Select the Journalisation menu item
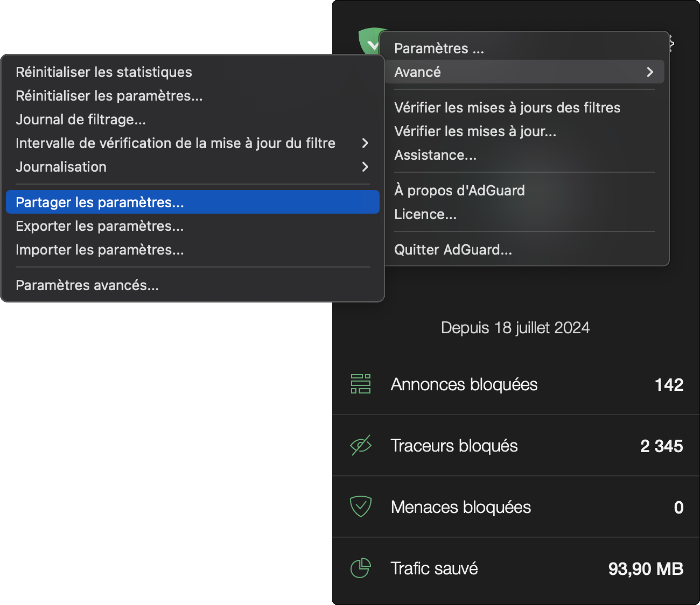Screen dimensions: 700x605 click(192, 167)
